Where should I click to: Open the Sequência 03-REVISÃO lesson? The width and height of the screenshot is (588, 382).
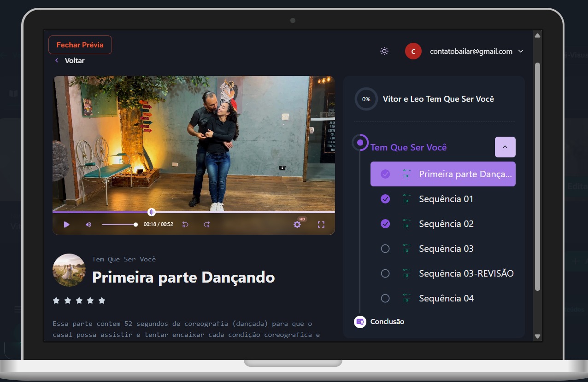point(466,273)
